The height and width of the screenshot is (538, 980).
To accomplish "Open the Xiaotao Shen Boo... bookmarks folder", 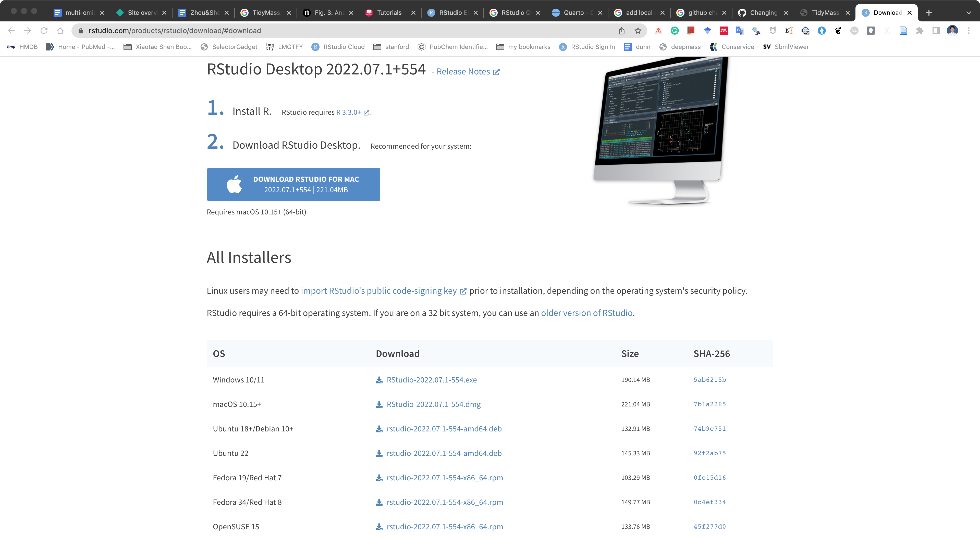I will (x=157, y=47).
